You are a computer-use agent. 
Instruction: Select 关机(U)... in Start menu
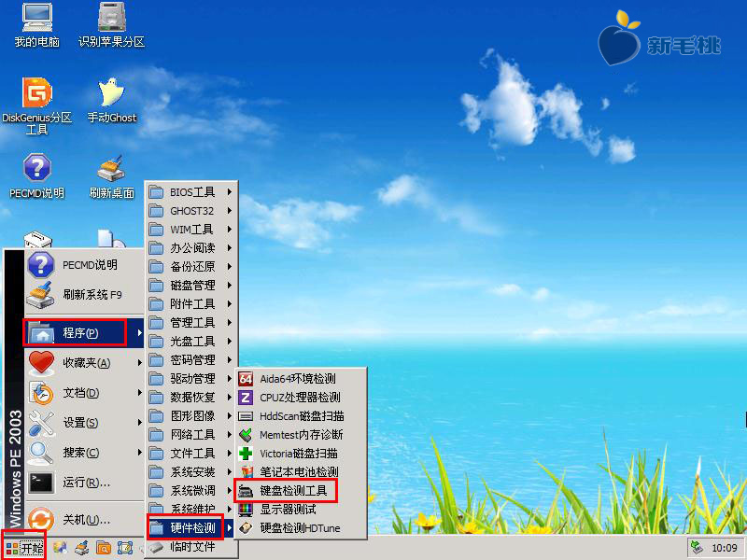click(x=84, y=520)
